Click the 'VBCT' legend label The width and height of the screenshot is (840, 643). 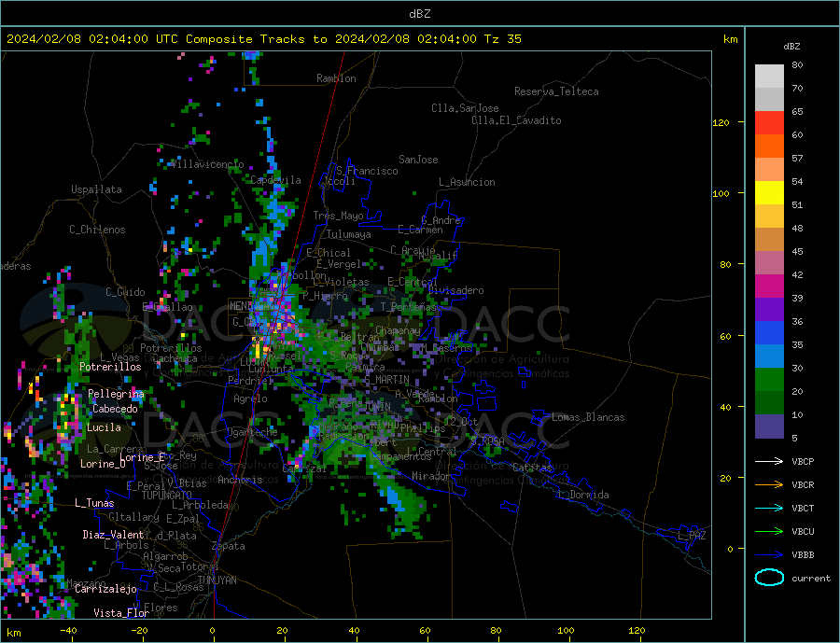[x=803, y=508]
